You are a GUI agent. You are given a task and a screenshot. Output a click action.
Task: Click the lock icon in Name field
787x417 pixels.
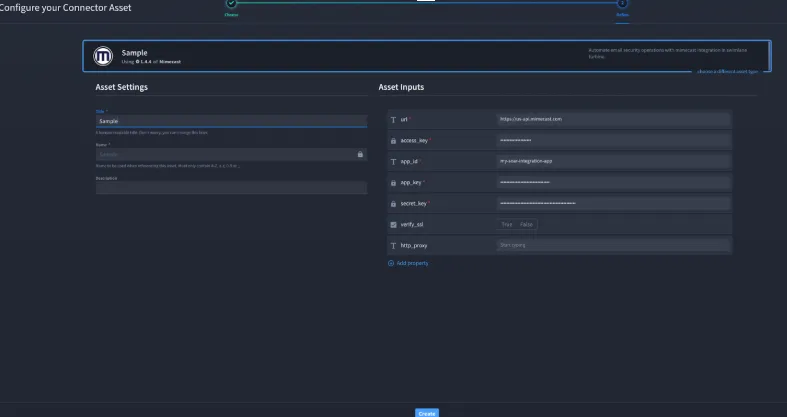tap(360, 154)
